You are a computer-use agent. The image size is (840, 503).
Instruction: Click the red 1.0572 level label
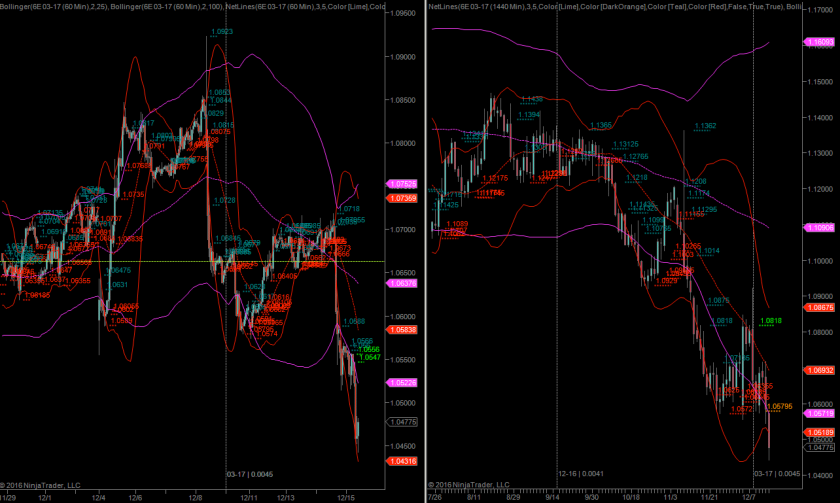click(x=741, y=409)
